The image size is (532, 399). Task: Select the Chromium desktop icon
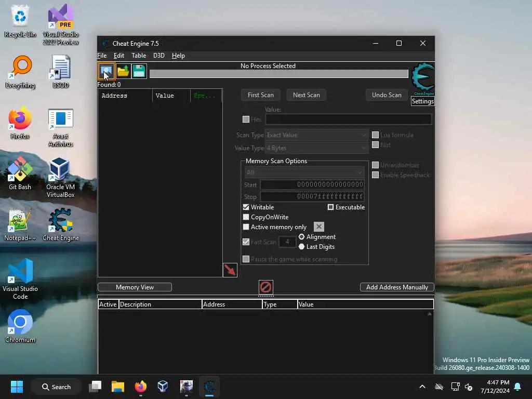coord(20,326)
